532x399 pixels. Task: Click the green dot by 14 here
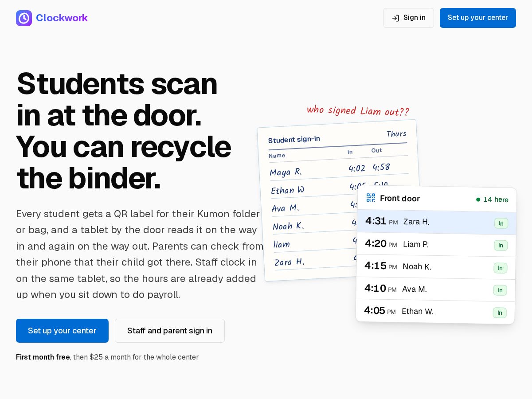point(478,199)
